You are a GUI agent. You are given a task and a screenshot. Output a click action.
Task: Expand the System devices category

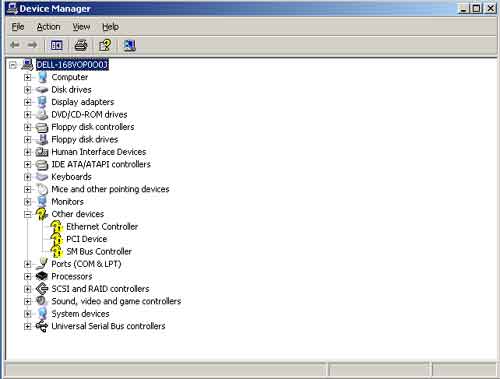28,314
